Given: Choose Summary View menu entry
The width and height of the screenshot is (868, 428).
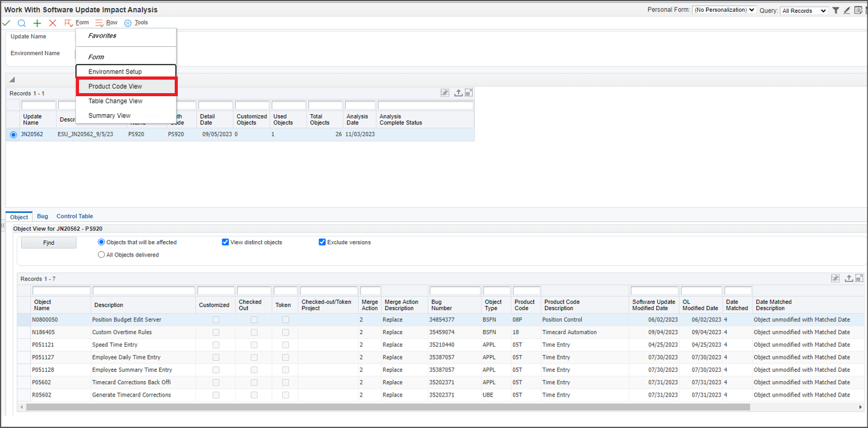Looking at the screenshot, I should (x=126, y=116).
